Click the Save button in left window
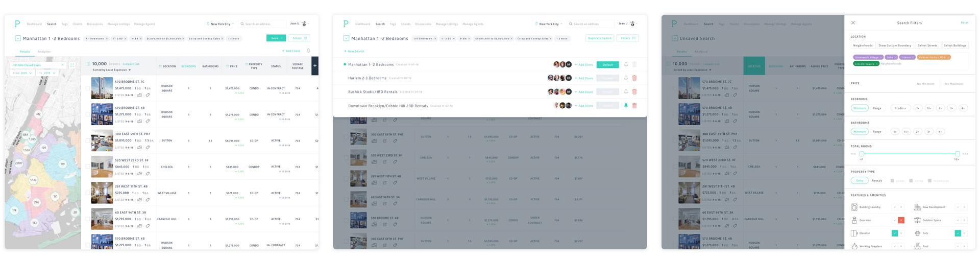Image resolution: width=980 pixels, height=260 pixels. [x=276, y=38]
